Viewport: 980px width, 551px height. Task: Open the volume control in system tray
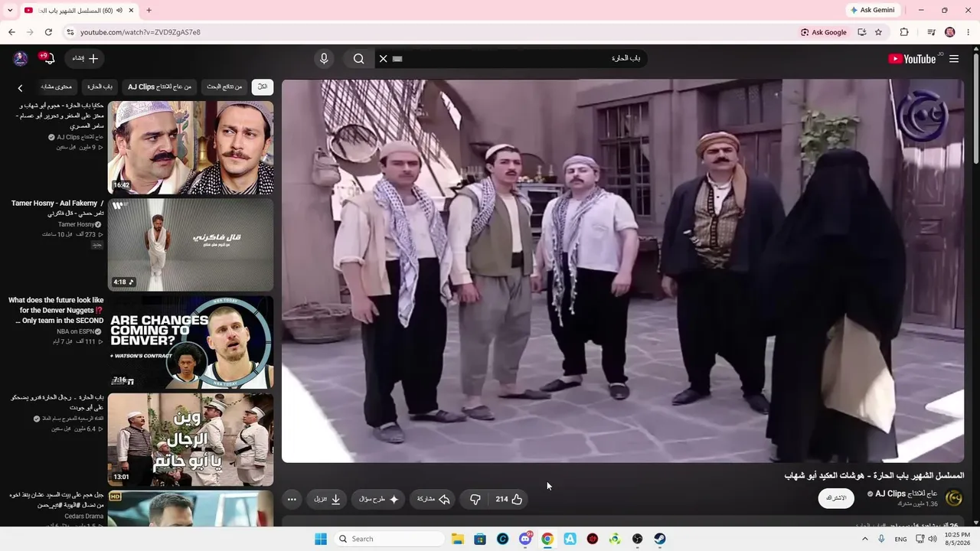pos(932,539)
